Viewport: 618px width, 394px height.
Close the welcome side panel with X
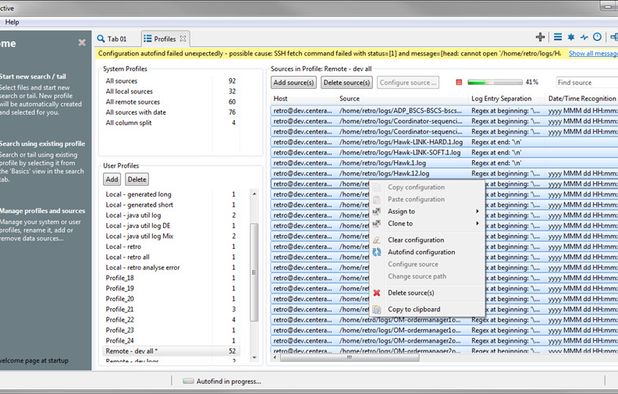click(82, 43)
